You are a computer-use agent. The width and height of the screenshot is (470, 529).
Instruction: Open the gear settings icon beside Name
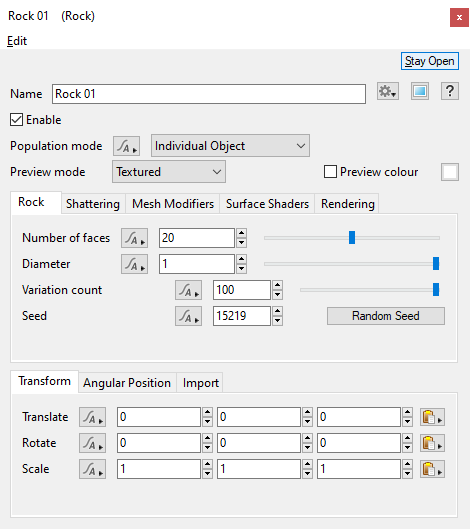(388, 91)
